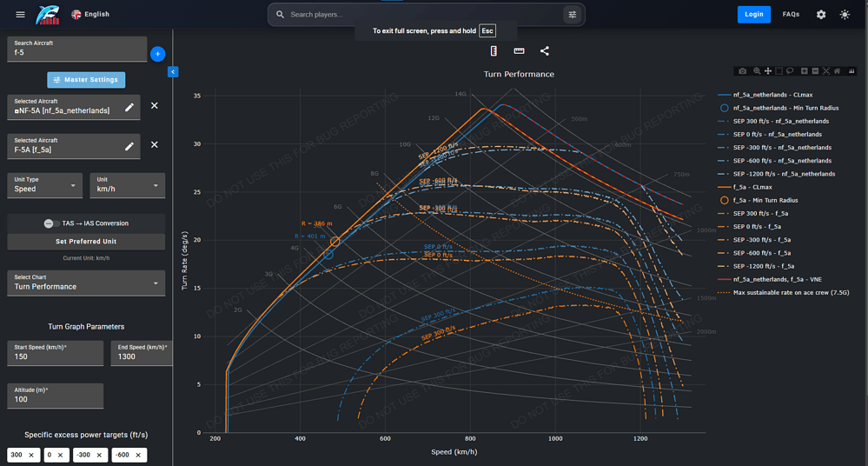Toggle nf_5a_netherlands - CLmax legend trace
Screen dimensions: 868x466
tap(765, 95)
